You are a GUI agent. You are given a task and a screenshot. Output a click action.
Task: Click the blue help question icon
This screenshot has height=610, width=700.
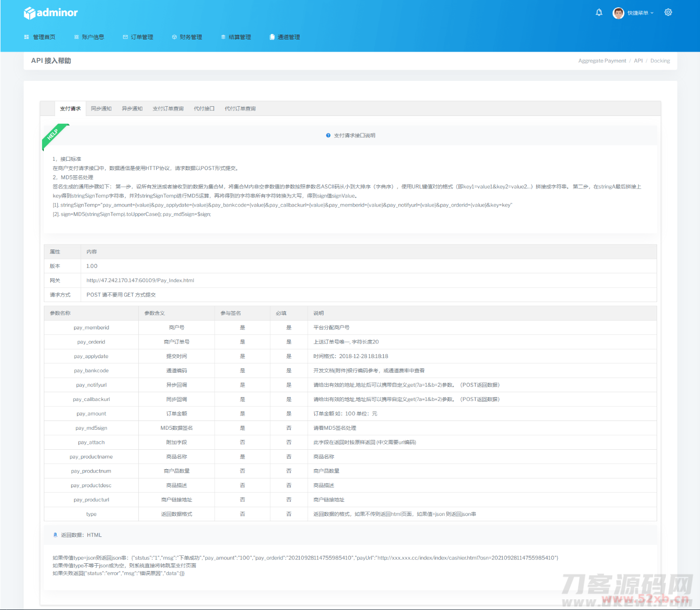point(328,135)
